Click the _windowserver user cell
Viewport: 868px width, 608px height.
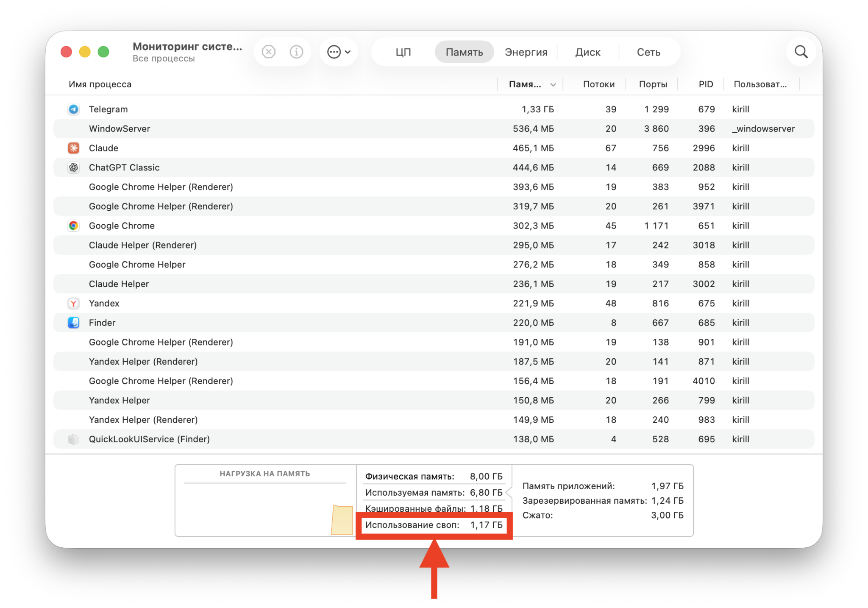(763, 128)
